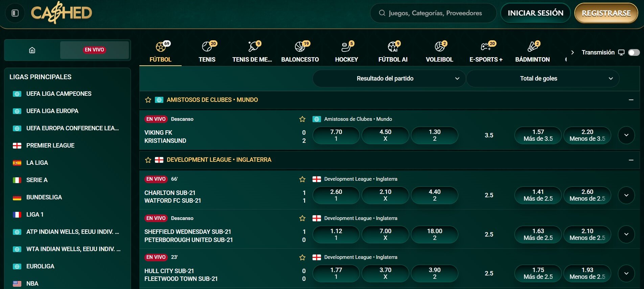Click the La Liga Spain flag icon
The image size is (644, 289).
17,163
